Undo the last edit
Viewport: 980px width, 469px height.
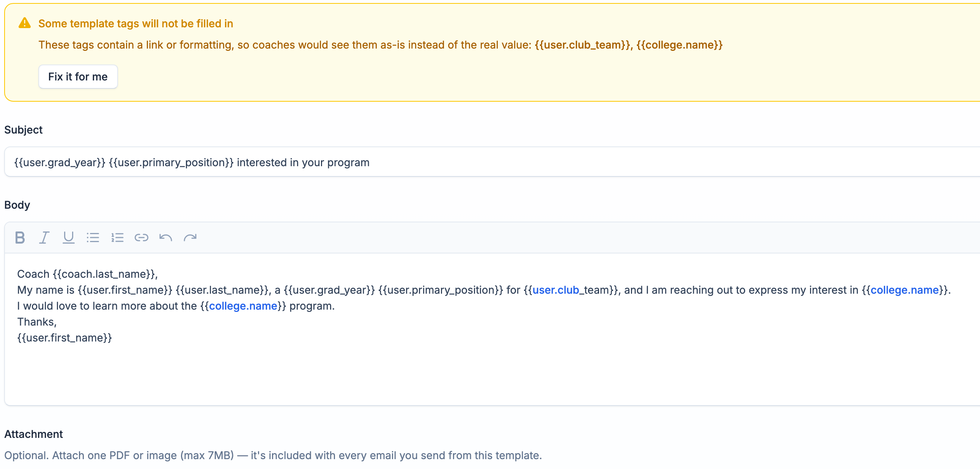[x=166, y=238]
